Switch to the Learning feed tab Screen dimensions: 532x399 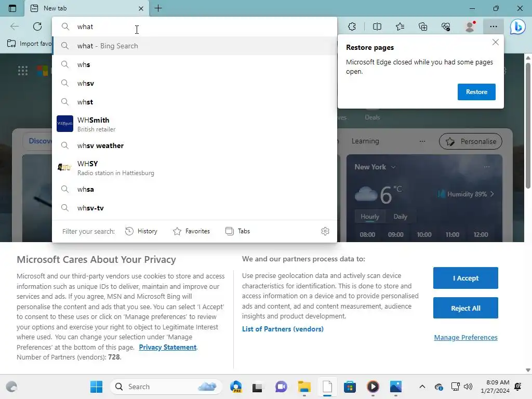(365, 141)
